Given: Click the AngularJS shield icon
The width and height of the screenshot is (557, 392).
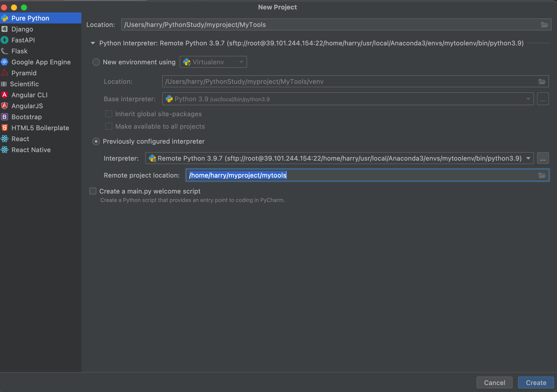Looking at the screenshot, I should click(x=4, y=106).
